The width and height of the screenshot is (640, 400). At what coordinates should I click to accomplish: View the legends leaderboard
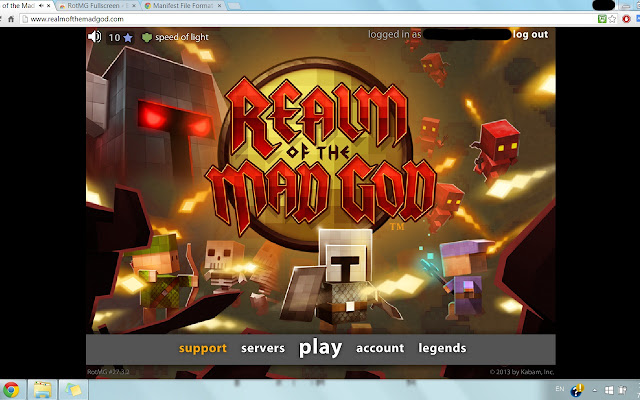(442, 348)
